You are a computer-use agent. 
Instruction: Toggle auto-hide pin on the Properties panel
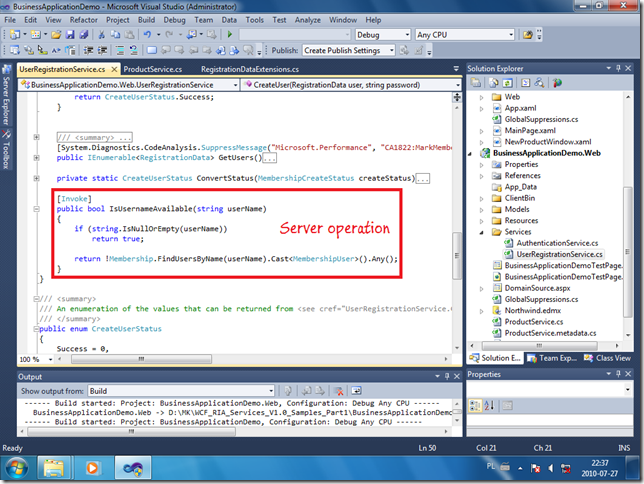(x=618, y=373)
